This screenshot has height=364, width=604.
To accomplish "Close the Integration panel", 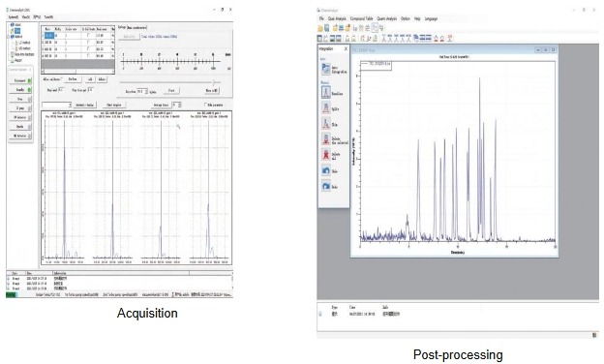I will click(x=346, y=49).
